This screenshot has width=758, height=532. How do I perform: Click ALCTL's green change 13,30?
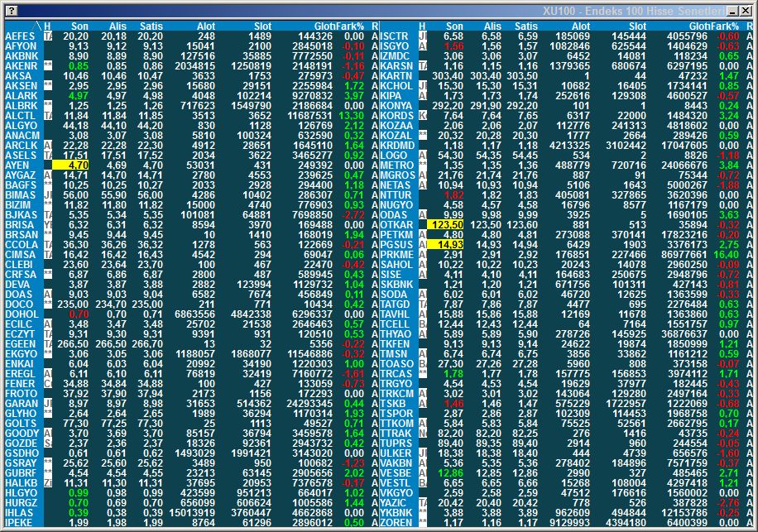click(352, 116)
